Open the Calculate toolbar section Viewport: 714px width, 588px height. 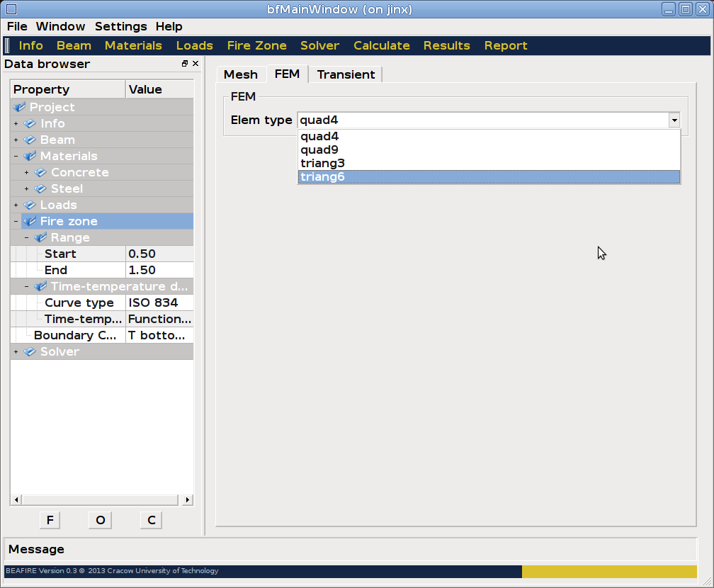coord(381,45)
